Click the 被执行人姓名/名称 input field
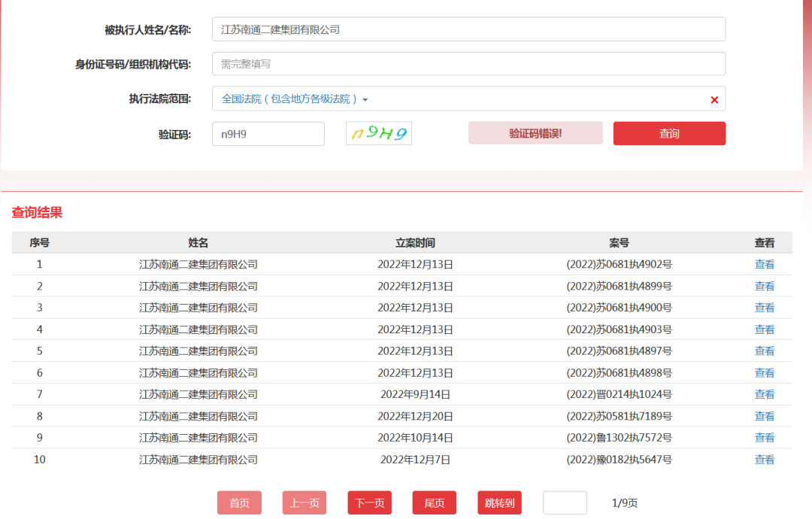812x519 pixels. [x=468, y=29]
